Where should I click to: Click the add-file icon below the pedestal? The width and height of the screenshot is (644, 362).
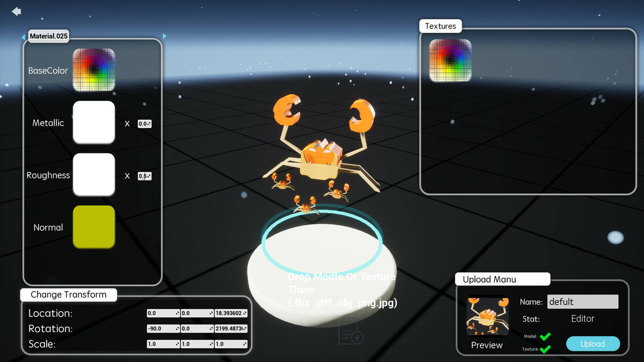point(351,331)
